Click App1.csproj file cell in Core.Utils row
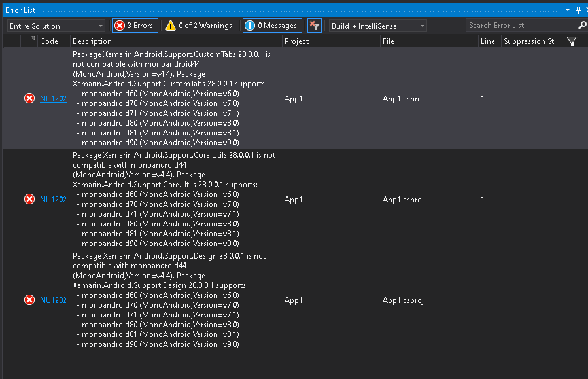The width and height of the screenshot is (588, 379). (403, 200)
